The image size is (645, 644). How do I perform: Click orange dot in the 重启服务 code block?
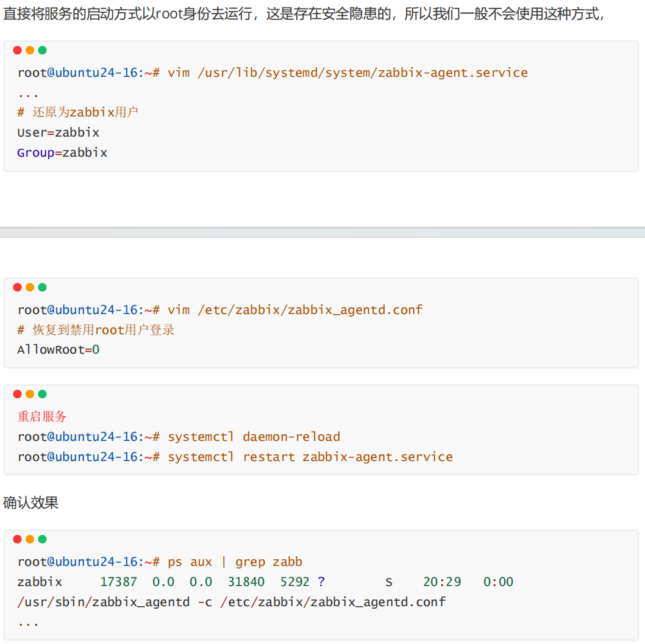tap(30, 394)
